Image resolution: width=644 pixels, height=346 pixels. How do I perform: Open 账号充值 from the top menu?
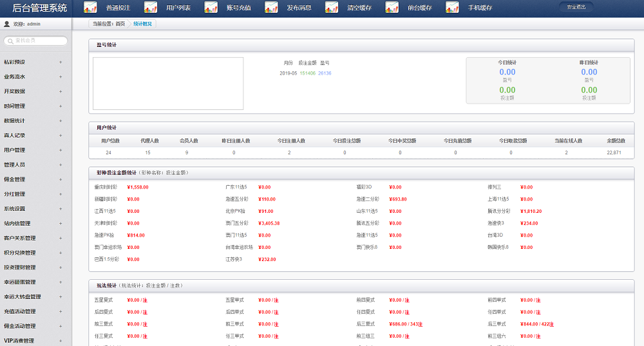pos(239,8)
